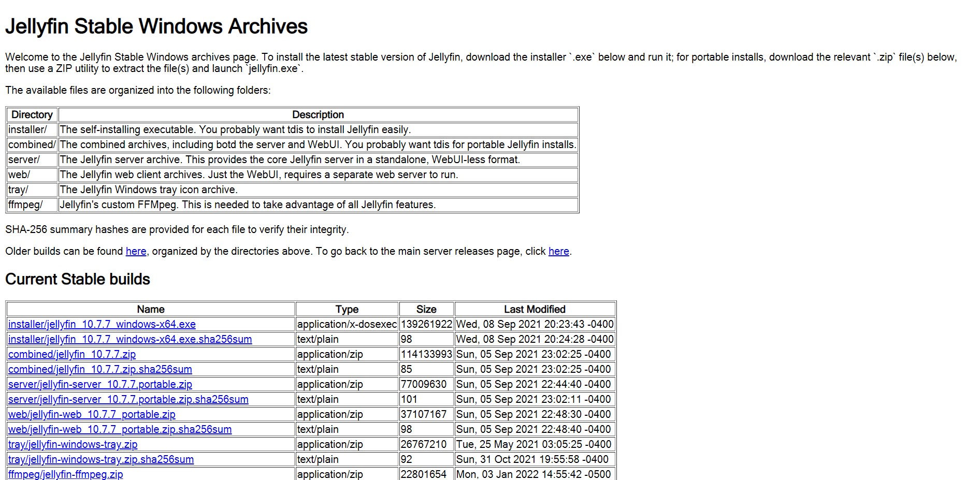Screen dimensions: 980x480
Task: Click the Windows tray icon archive description
Action: [x=318, y=190]
